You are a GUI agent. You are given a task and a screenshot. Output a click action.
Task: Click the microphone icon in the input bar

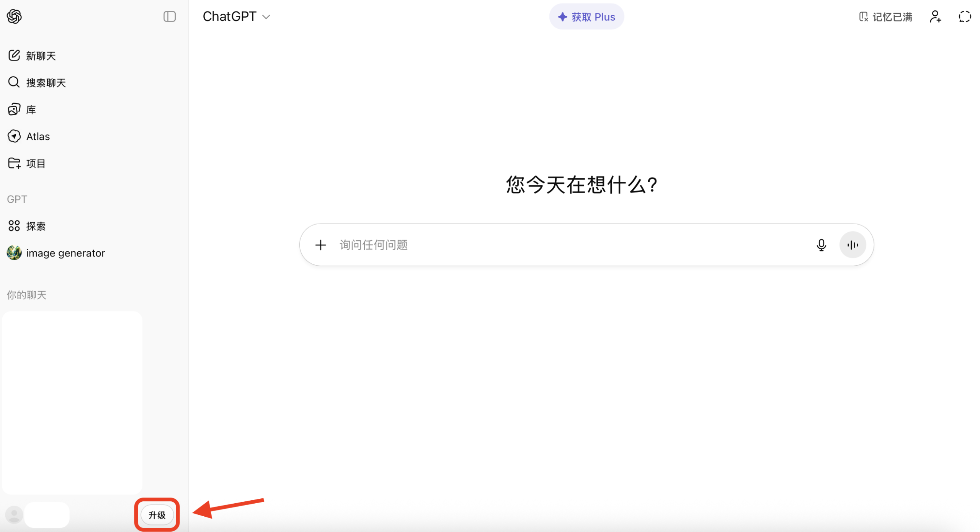pyautogui.click(x=822, y=245)
